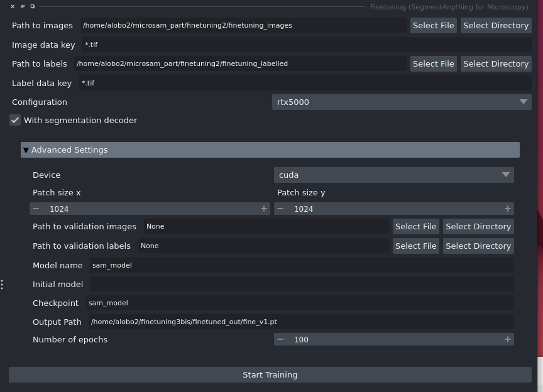Float the Finetuning widget using pop-out icon

(32, 6)
